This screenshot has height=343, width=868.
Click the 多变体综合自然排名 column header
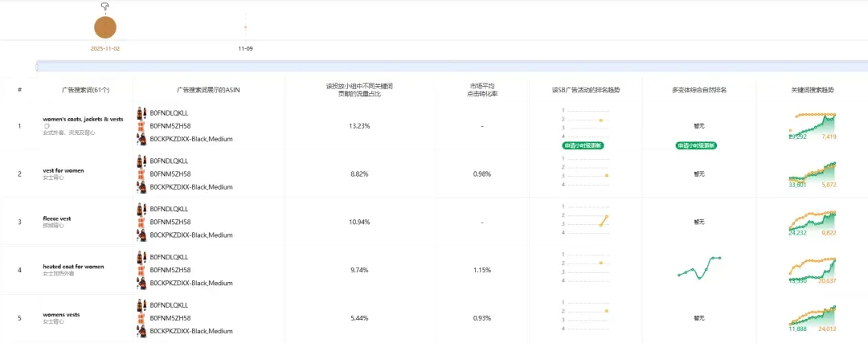(x=699, y=90)
